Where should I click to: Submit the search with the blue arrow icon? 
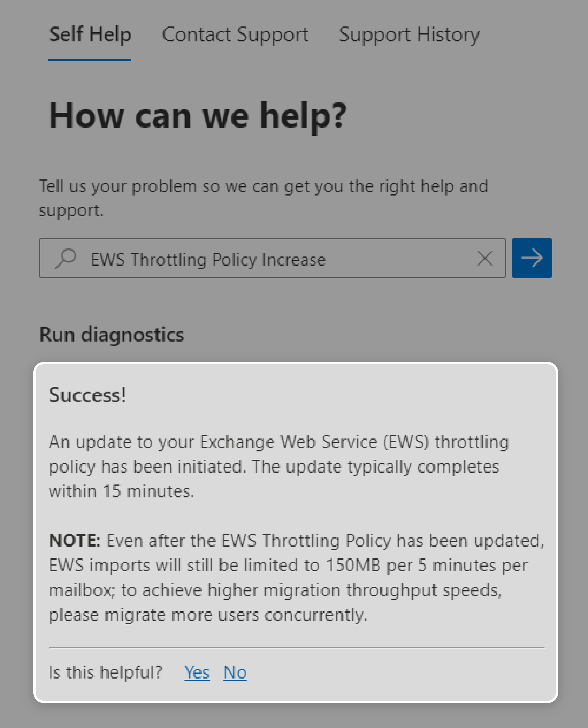point(532,258)
